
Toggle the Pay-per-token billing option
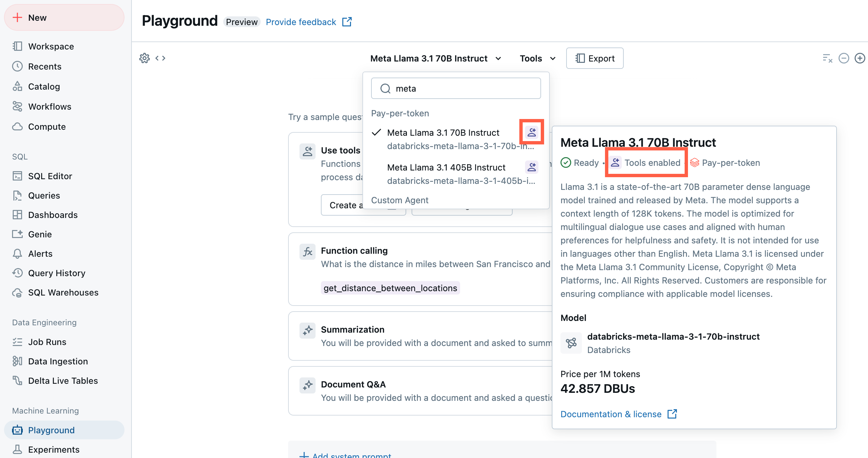tap(726, 162)
